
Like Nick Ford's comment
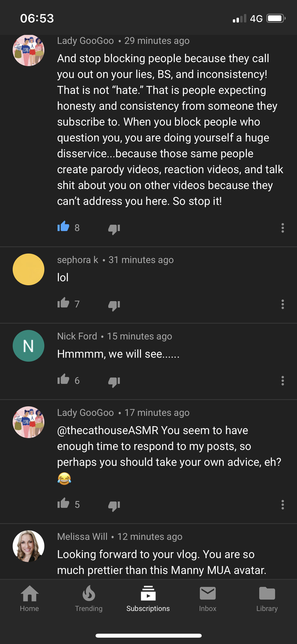click(63, 379)
